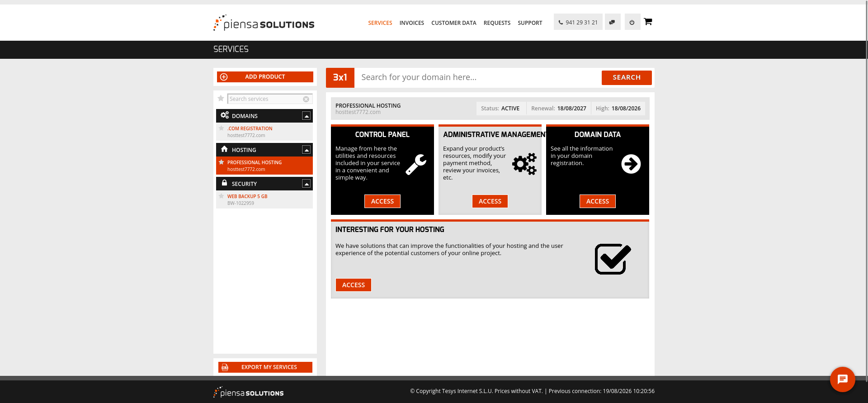The image size is (868, 403).
Task: Open the floating live chat bubble
Action: 842,379
